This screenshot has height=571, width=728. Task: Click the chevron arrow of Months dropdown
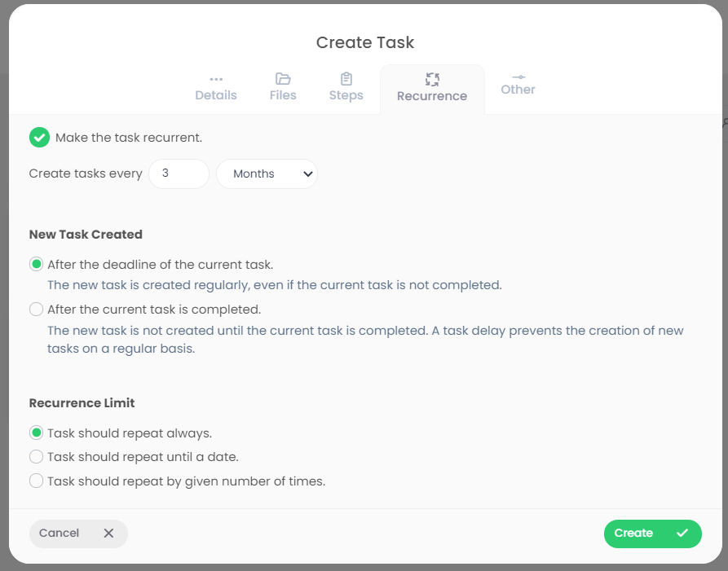tap(307, 174)
